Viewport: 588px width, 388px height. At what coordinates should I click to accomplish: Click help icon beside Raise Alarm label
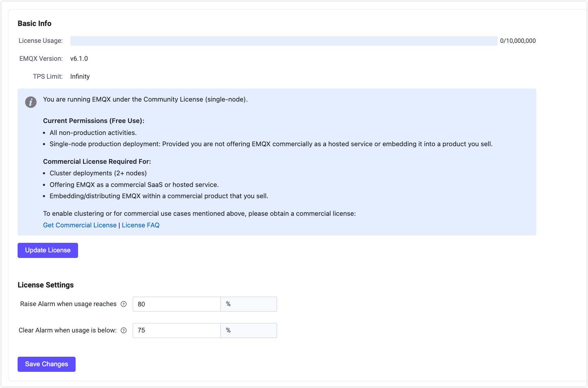[x=123, y=304]
